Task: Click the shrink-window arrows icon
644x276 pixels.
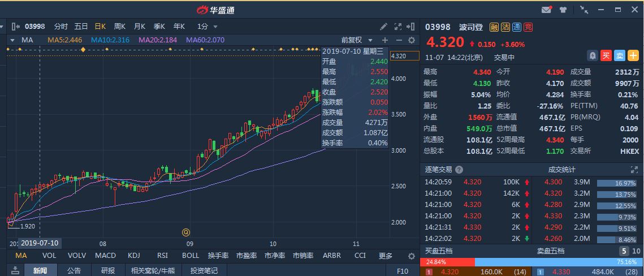Action: (x=584, y=10)
